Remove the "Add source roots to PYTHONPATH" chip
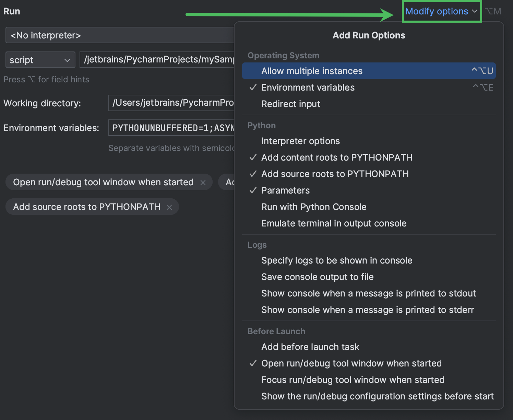This screenshot has width=513, height=420. pyautogui.click(x=169, y=207)
